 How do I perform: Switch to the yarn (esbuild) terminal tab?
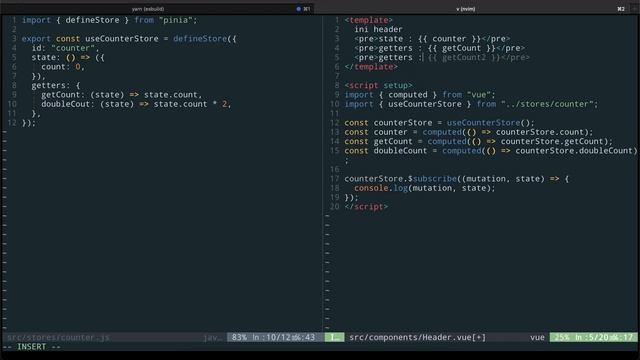pos(148,9)
